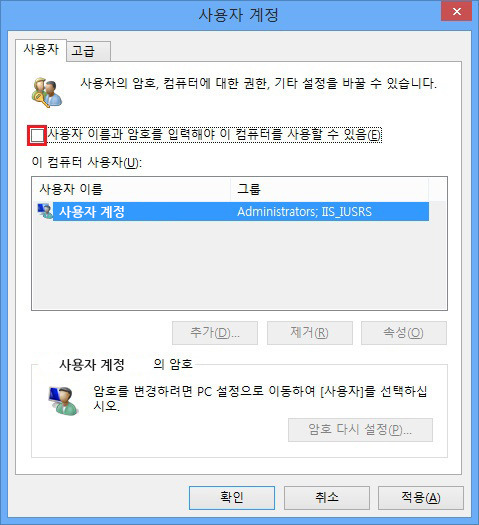The height and width of the screenshot is (525, 479).
Task: Close the 사용자 계정 dialog window
Action: pyautogui.click(x=457, y=12)
